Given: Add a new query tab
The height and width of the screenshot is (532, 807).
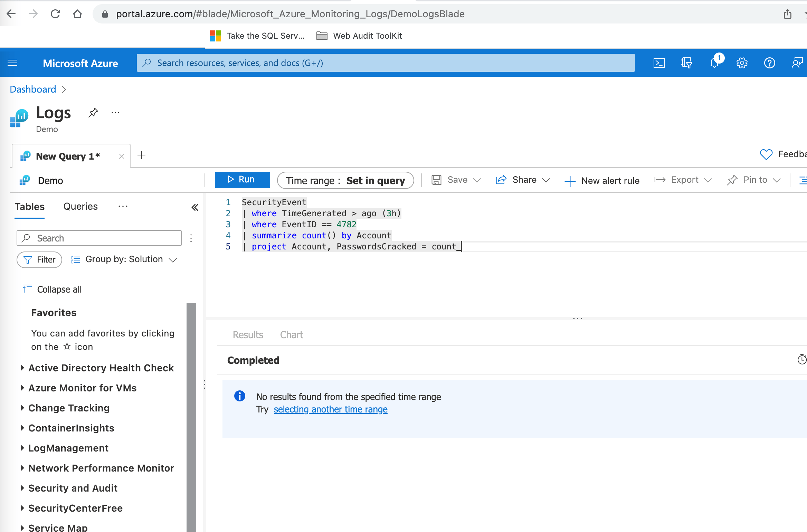Looking at the screenshot, I should [141, 155].
